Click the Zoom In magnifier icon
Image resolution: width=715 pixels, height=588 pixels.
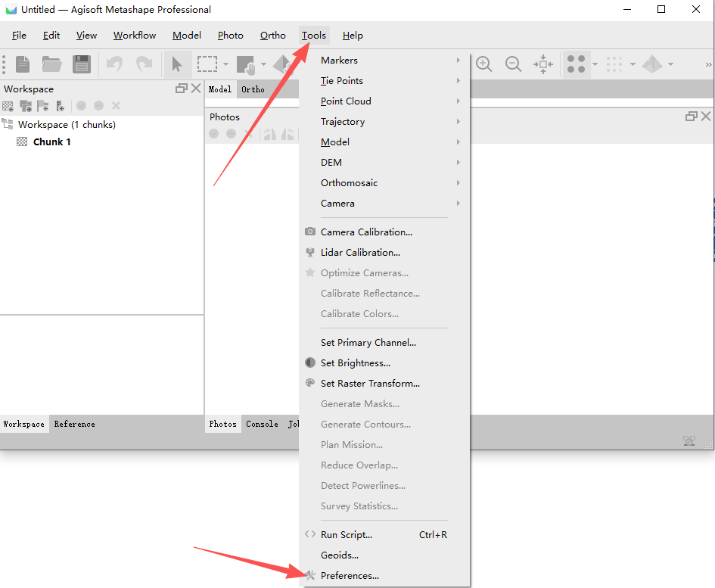[484, 64]
